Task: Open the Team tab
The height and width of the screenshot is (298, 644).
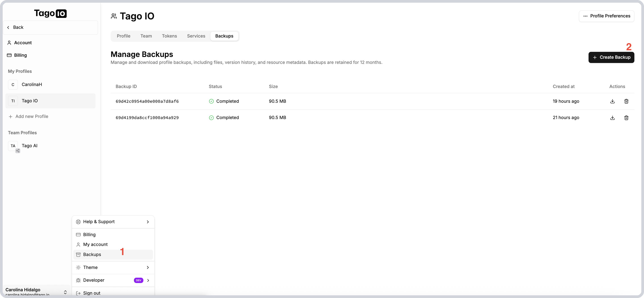Action: tap(146, 36)
